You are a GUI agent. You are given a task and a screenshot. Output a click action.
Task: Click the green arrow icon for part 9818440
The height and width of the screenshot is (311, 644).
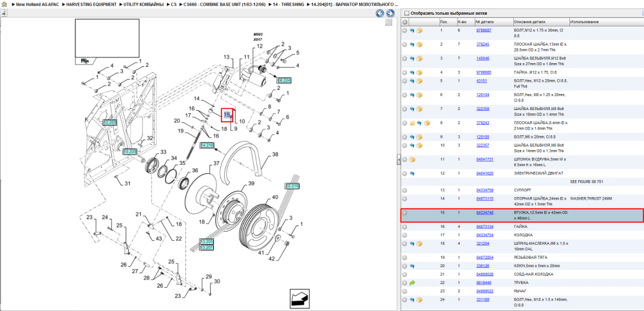pyautogui.click(x=412, y=283)
